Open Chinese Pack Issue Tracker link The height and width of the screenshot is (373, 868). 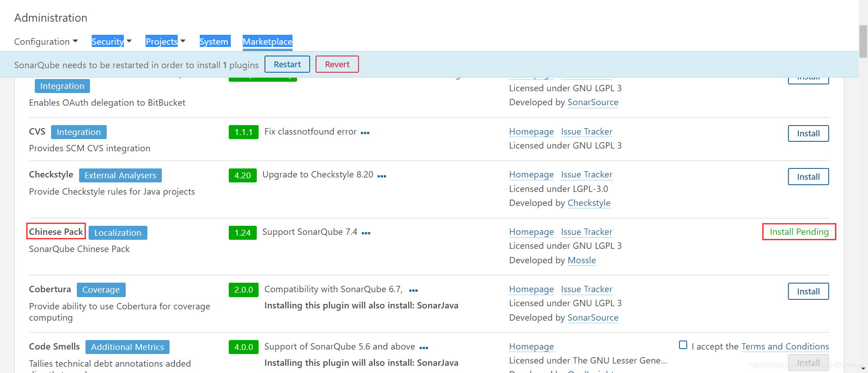pyautogui.click(x=587, y=232)
